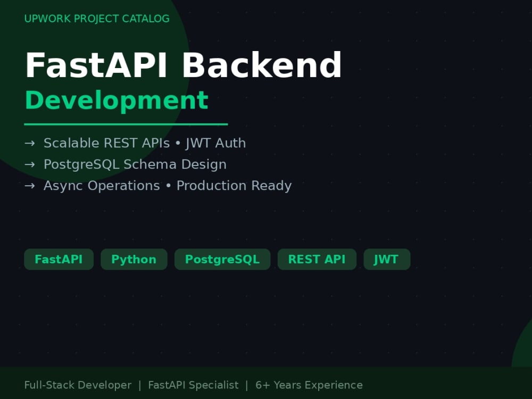Click '6+ Years Experience' footer text

[309, 385]
